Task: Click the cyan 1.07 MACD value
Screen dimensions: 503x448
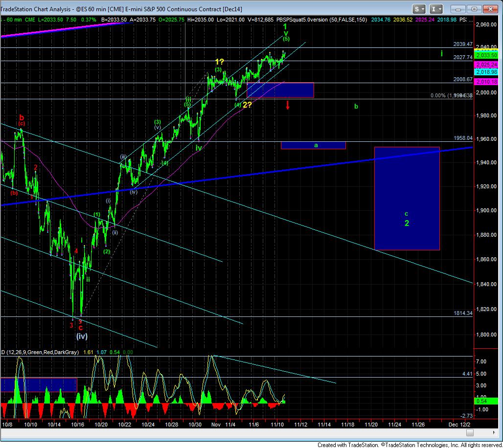Action: click(101, 352)
